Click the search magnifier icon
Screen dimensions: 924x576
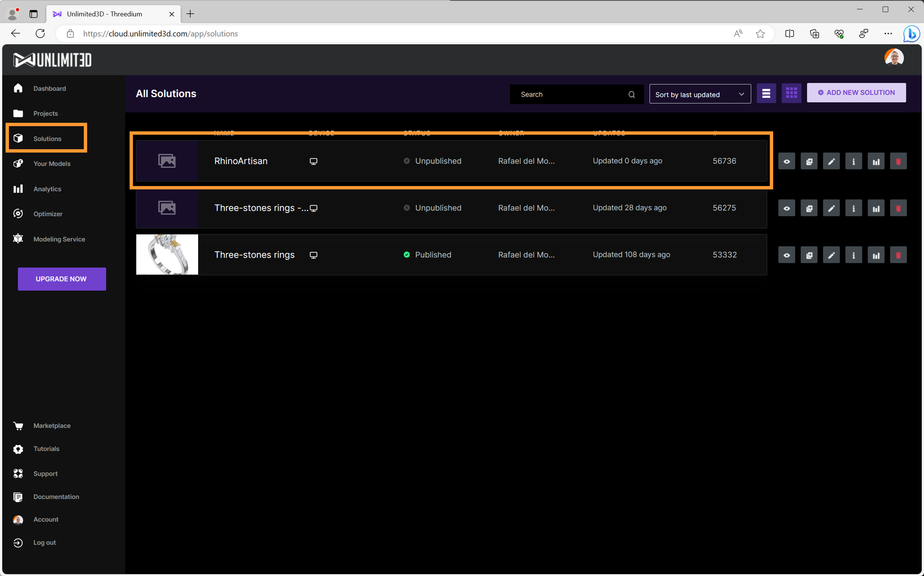632,95
